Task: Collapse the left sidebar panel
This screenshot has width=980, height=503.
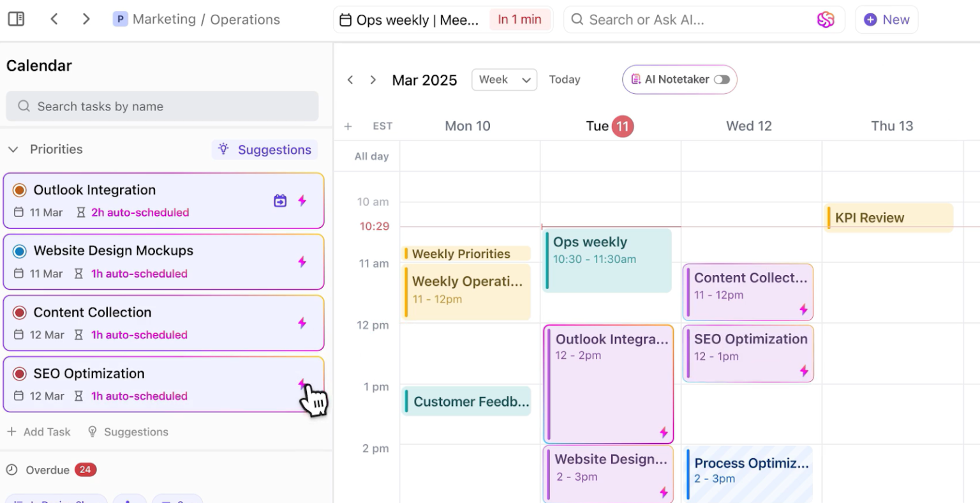Action: click(16, 19)
